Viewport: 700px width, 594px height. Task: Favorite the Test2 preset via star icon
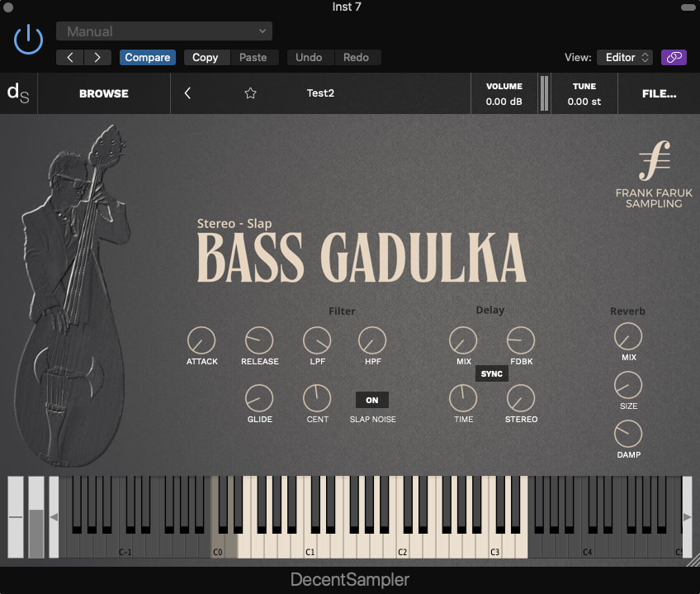[x=250, y=93]
